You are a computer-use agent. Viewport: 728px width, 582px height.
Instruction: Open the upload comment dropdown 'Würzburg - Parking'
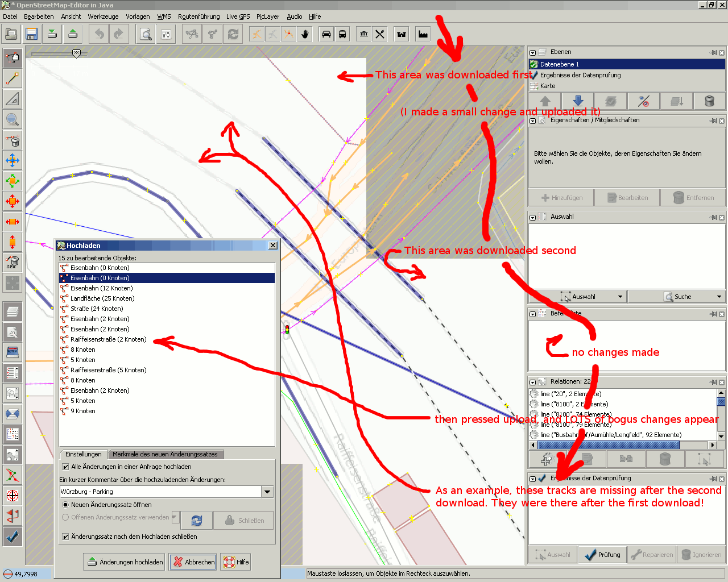coord(267,492)
